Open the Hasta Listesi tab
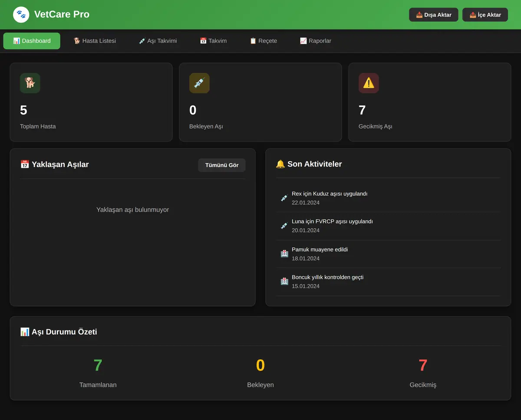Viewport: 521px width, 420px height. (95, 41)
